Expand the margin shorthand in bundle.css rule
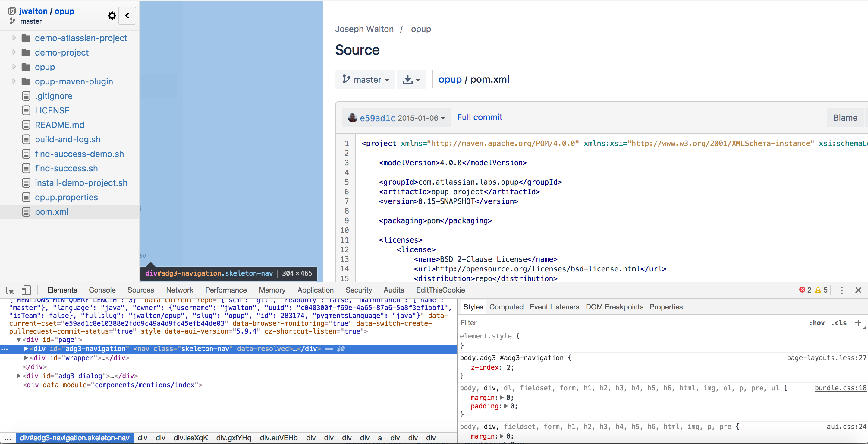868x444 pixels. click(x=502, y=398)
